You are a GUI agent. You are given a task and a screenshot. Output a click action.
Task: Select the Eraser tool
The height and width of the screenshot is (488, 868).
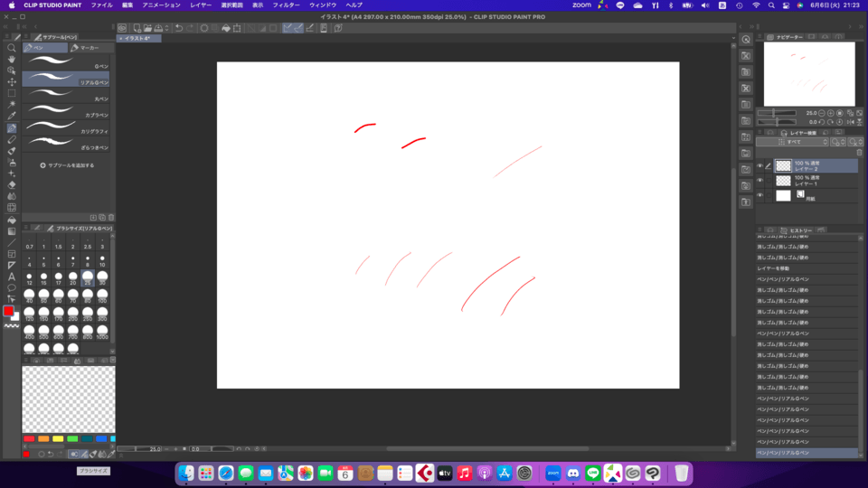tap(11, 184)
